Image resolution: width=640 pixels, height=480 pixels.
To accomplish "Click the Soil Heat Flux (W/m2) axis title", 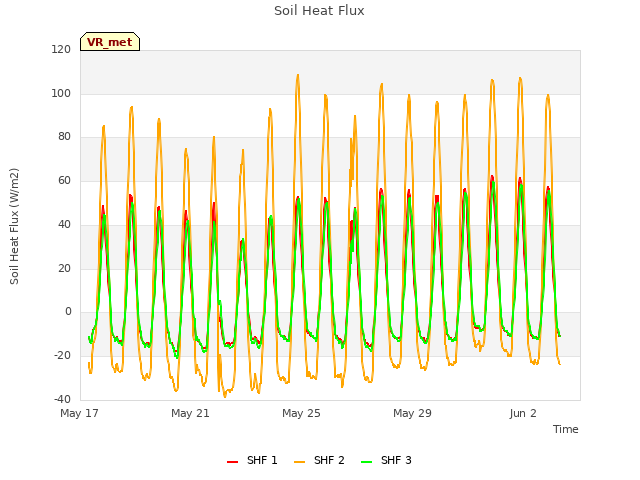I will pyautogui.click(x=14, y=226).
